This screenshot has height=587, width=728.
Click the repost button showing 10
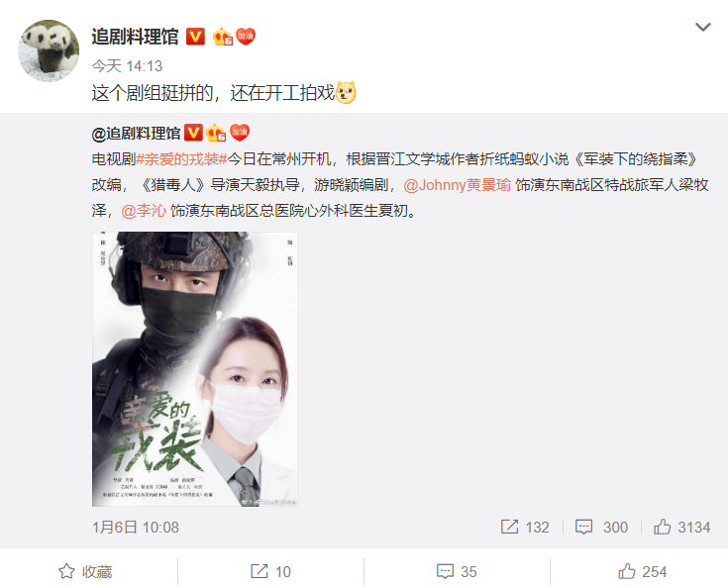click(x=270, y=572)
